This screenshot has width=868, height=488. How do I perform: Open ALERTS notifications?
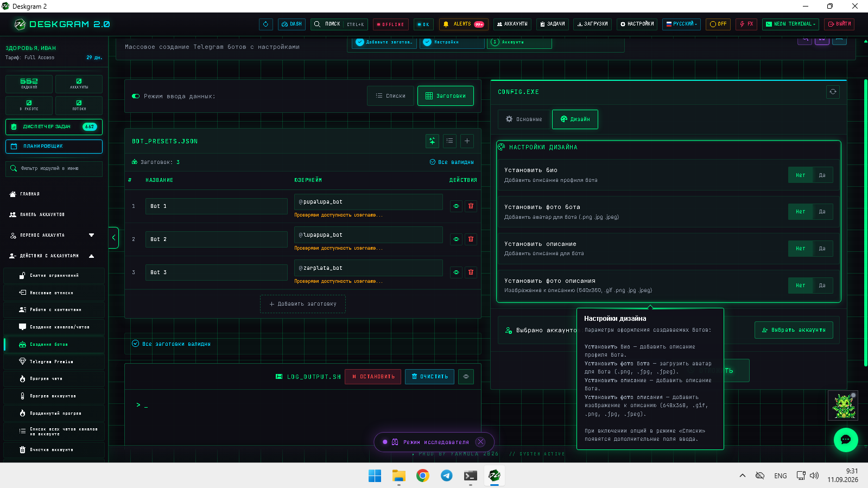click(464, 24)
